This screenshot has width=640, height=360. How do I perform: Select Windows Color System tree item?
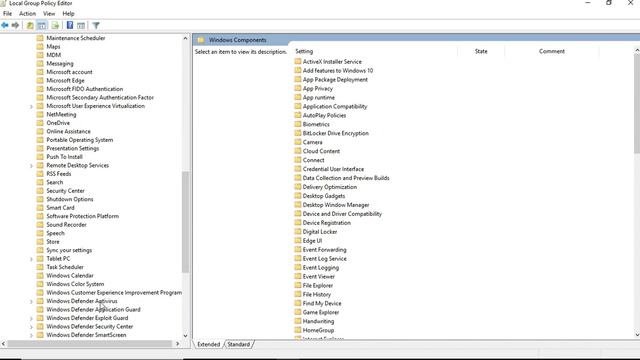click(x=75, y=284)
